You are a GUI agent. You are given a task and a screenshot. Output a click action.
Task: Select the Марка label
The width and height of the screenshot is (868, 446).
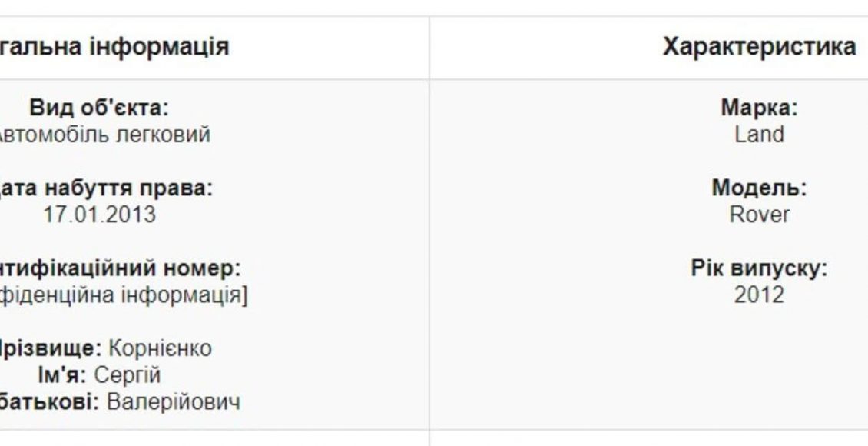pos(759,108)
